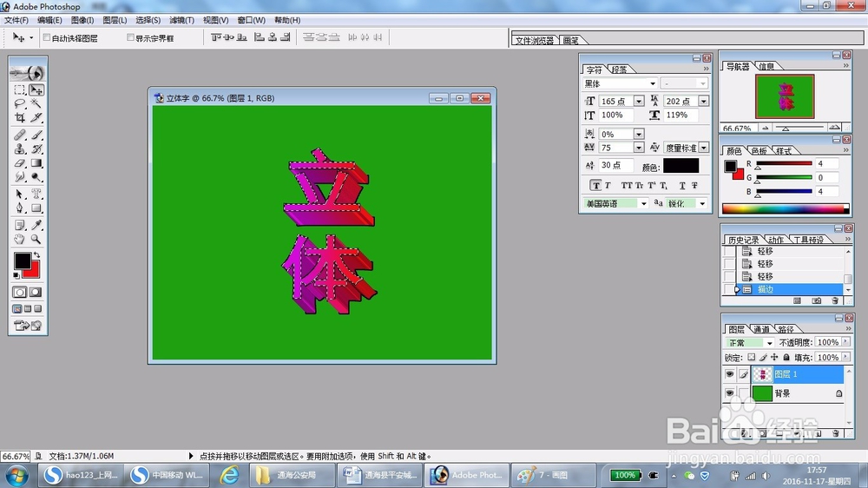Viewport: 868px width, 488px height.
Task: Open the tracking dropdown showing 75
Action: [x=639, y=148]
